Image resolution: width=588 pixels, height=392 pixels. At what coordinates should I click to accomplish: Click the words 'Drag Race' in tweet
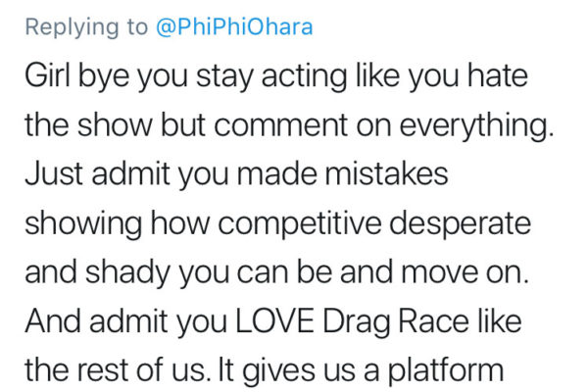396,322
